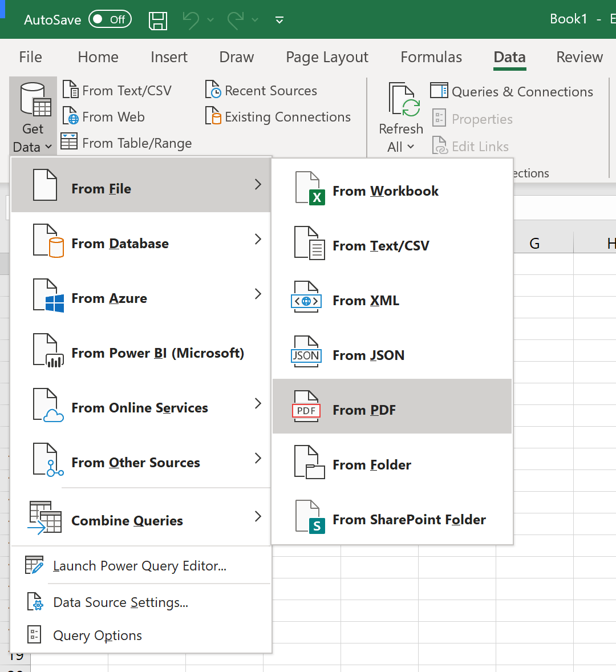Screen dimensions: 616x672
Task: Import data using From Text/CSV
Action: (117, 90)
